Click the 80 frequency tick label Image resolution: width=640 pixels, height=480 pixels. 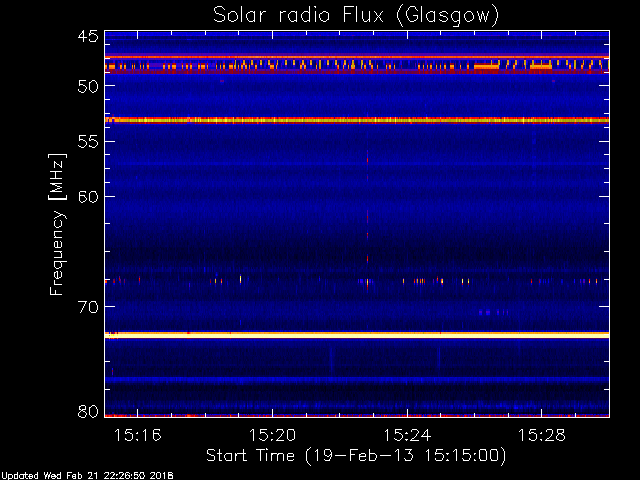pyautogui.click(x=88, y=411)
